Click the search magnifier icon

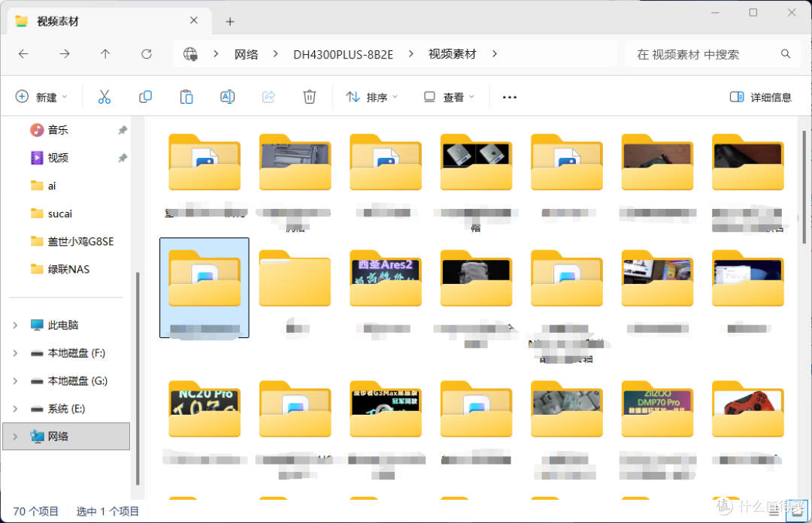click(786, 54)
